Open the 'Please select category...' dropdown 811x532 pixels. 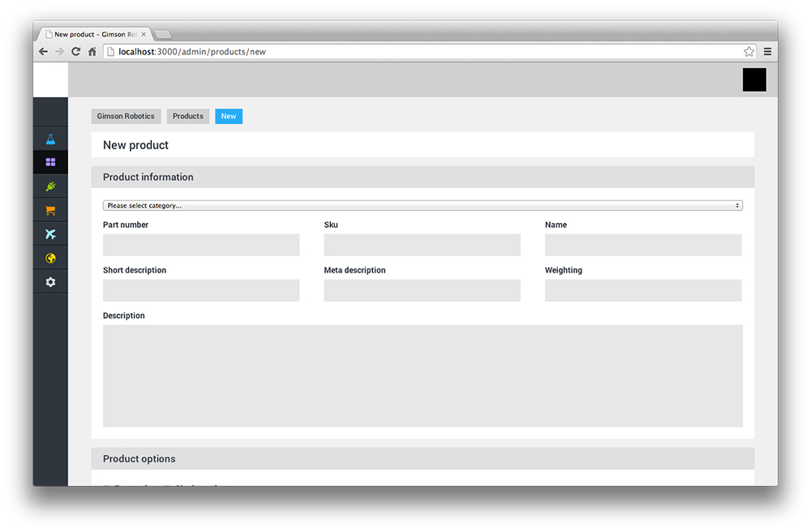click(x=423, y=205)
